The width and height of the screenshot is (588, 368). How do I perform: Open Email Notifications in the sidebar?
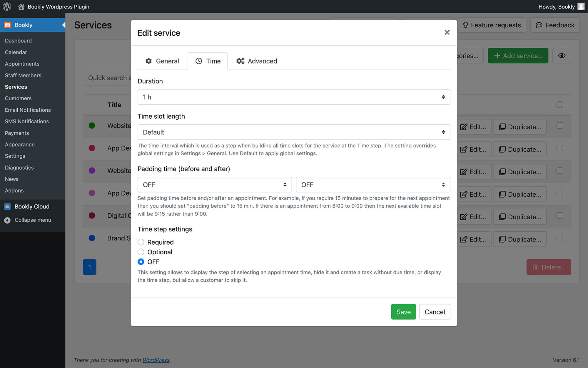[28, 110]
